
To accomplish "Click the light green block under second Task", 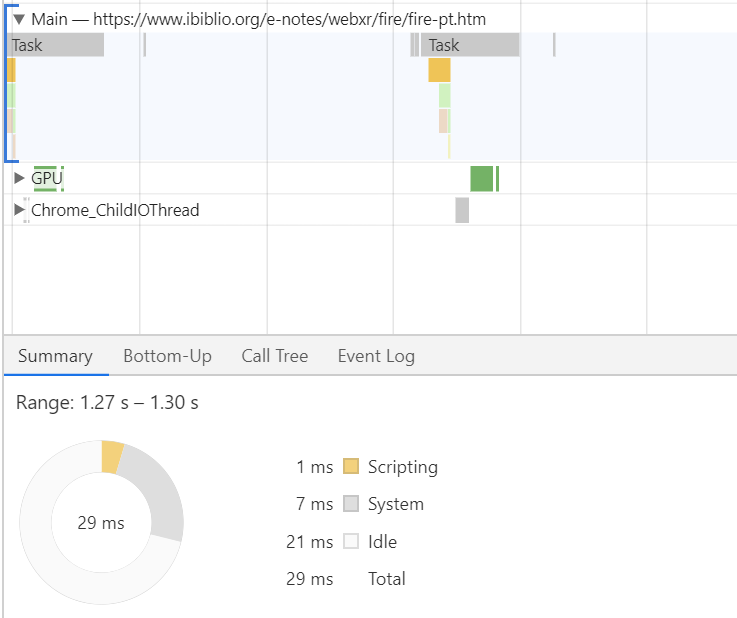I will click(x=444, y=95).
